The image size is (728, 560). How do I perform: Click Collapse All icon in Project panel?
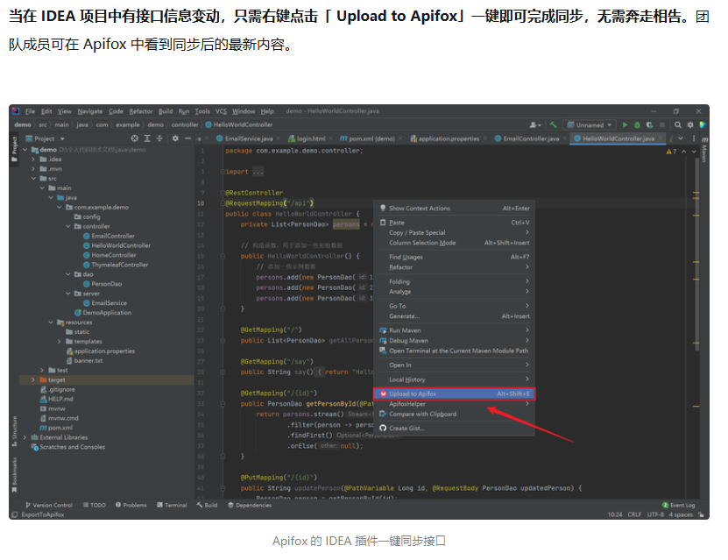pyautogui.click(x=159, y=138)
